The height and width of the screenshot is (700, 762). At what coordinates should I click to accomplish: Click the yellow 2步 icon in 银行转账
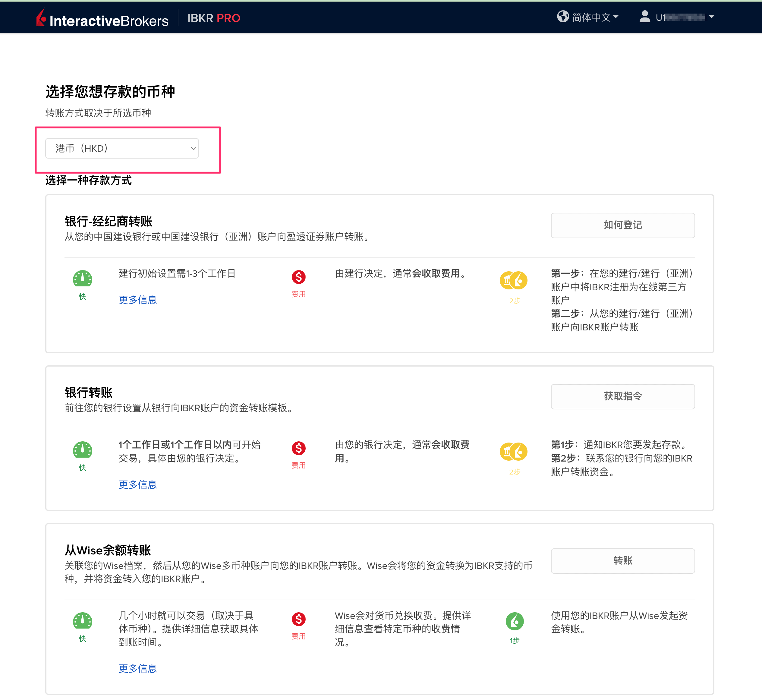click(514, 452)
